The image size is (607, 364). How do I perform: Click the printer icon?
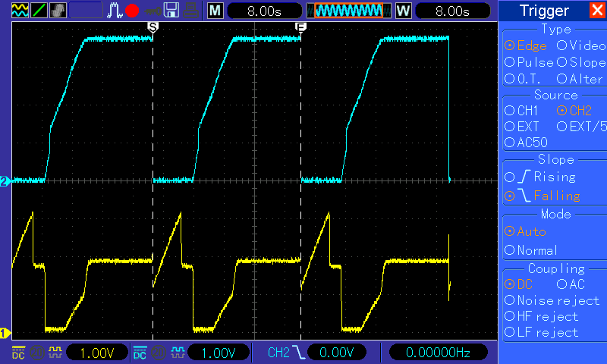click(191, 11)
